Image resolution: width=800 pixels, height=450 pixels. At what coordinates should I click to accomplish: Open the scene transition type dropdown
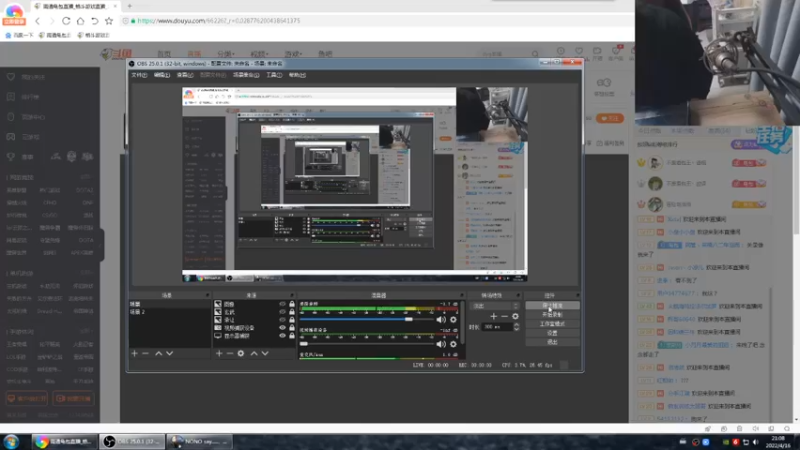(495, 306)
